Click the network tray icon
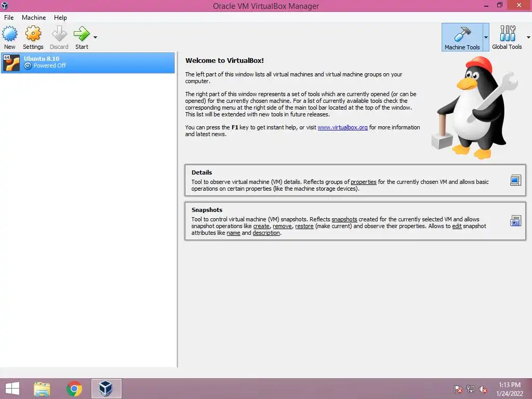The width and height of the screenshot is (532, 399). [471, 389]
